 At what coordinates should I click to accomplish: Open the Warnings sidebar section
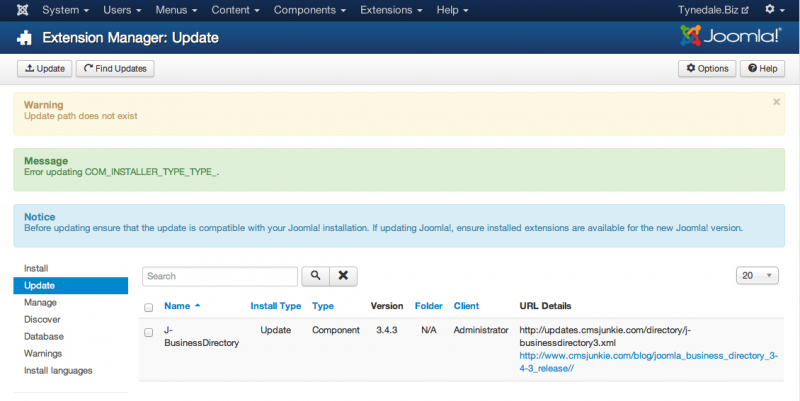click(x=43, y=354)
